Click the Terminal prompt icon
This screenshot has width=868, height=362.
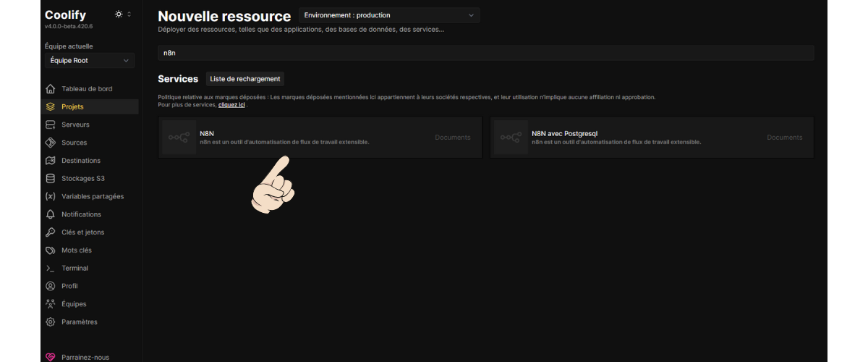tap(50, 268)
